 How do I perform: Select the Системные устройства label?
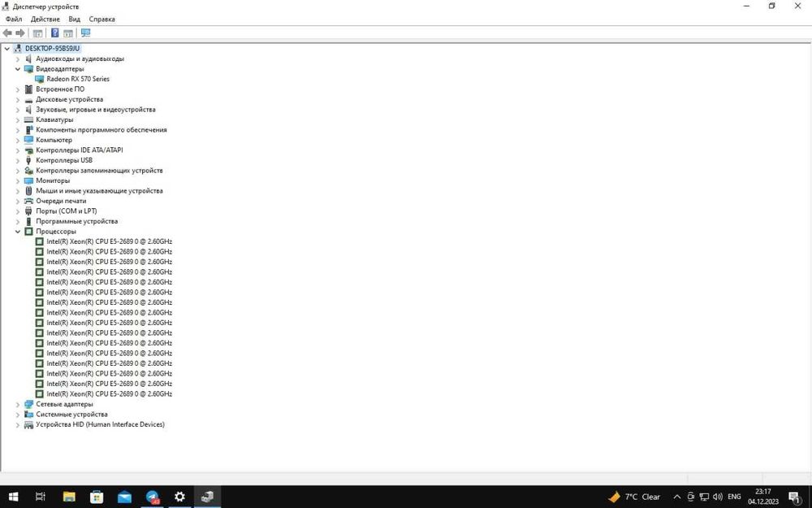coord(71,415)
